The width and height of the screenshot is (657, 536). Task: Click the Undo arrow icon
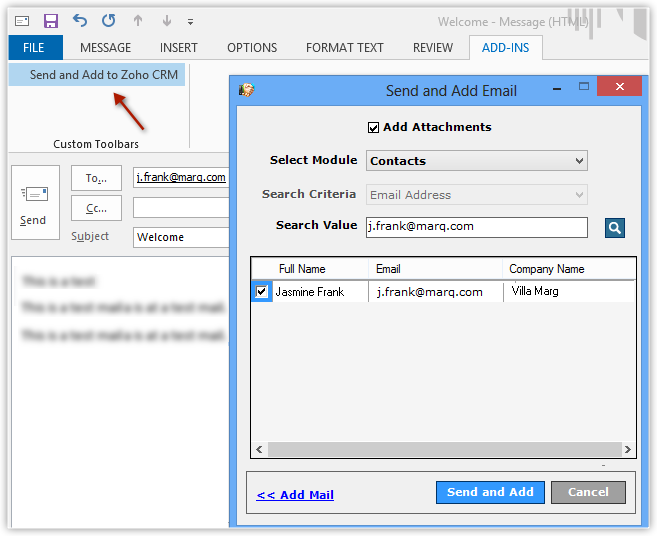80,20
